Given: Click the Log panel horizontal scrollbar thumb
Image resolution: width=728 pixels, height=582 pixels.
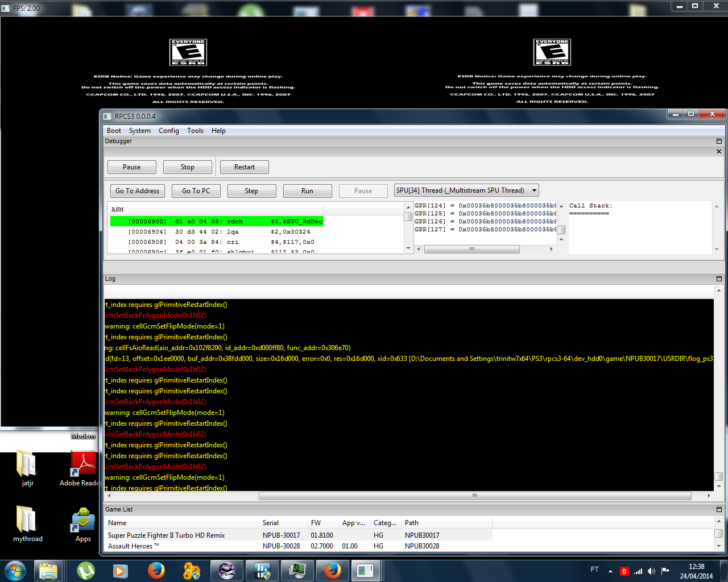Looking at the screenshot, I should pyautogui.click(x=474, y=496).
